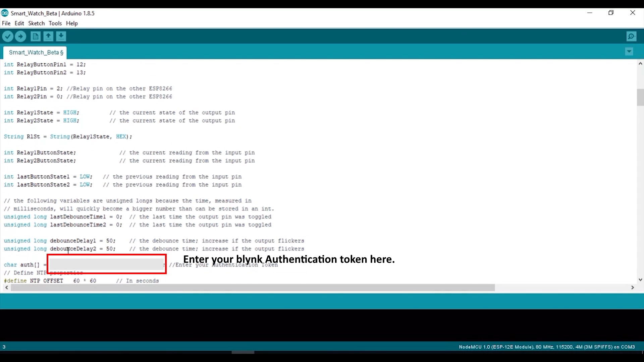Create a new sketch using the New icon

[x=35, y=36]
